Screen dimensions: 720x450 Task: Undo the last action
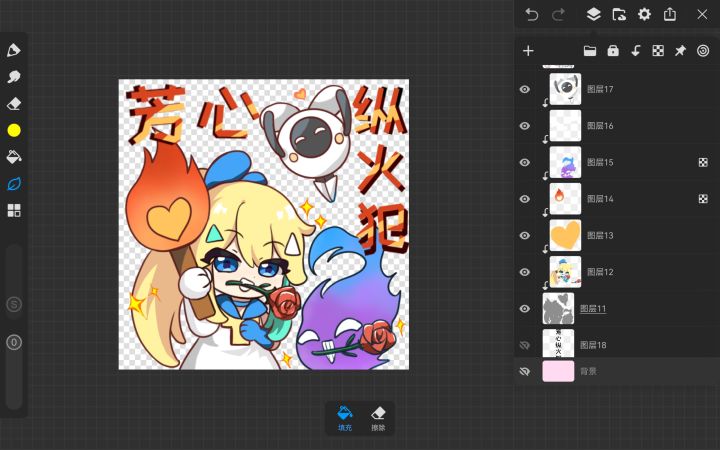click(532, 15)
